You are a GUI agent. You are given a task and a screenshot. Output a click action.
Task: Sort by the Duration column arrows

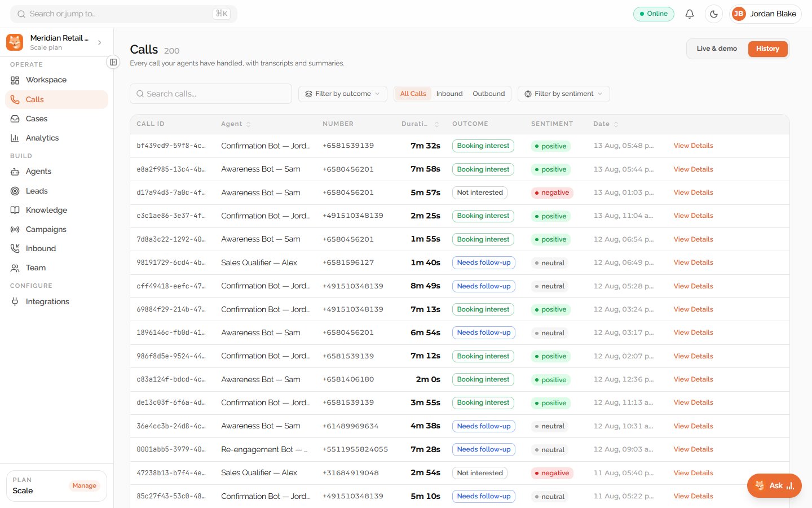click(436, 124)
